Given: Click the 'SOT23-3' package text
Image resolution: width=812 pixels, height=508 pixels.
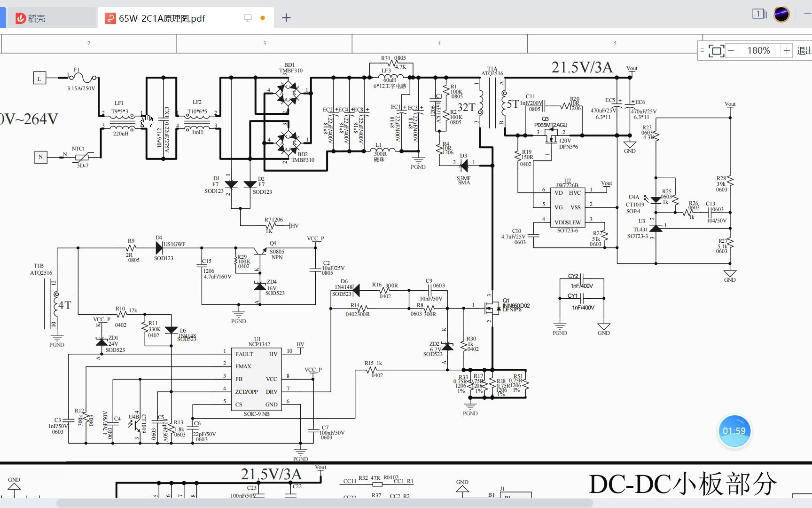Looking at the screenshot, I should 638,236.
